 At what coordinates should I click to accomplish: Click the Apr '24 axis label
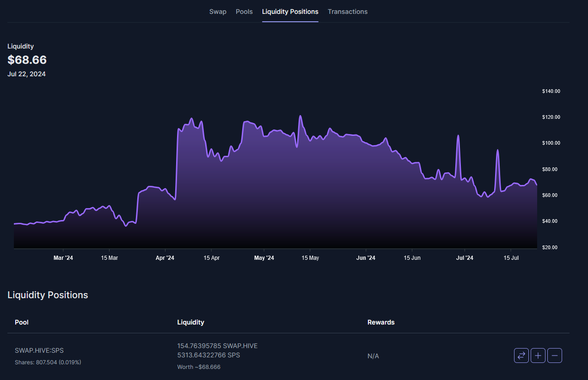click(x=165, y=258)
